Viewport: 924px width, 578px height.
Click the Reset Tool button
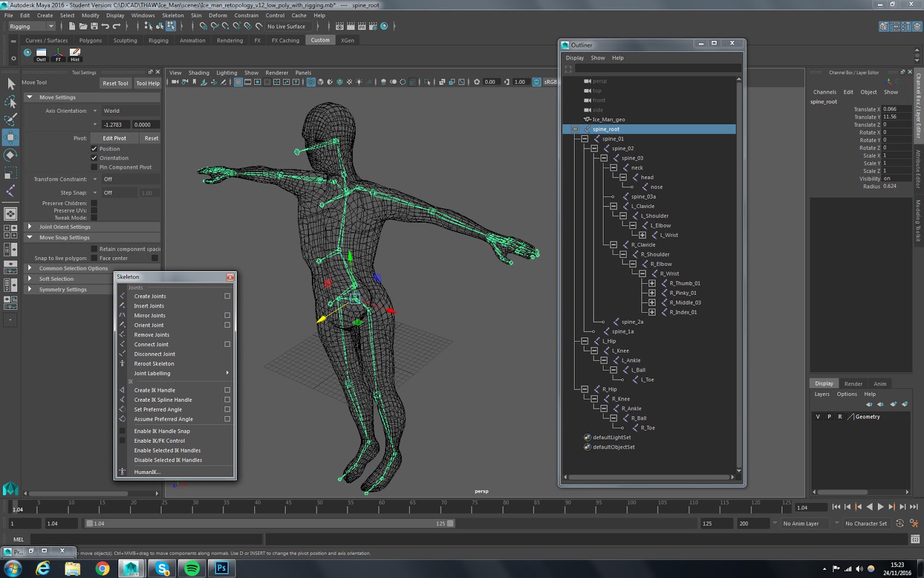pos(115,83)
